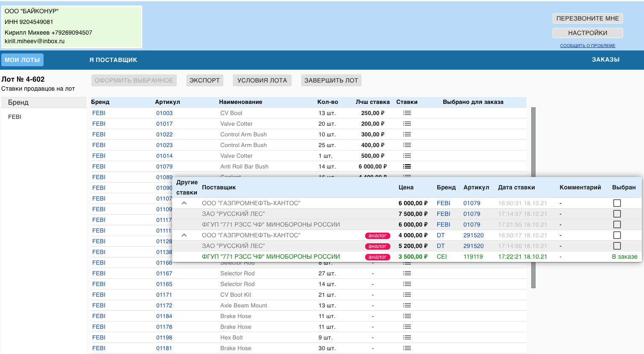The image size is (644, 354).
Task: Open УСЛОВИЯ ЛОТА
Action: (262, 80)
